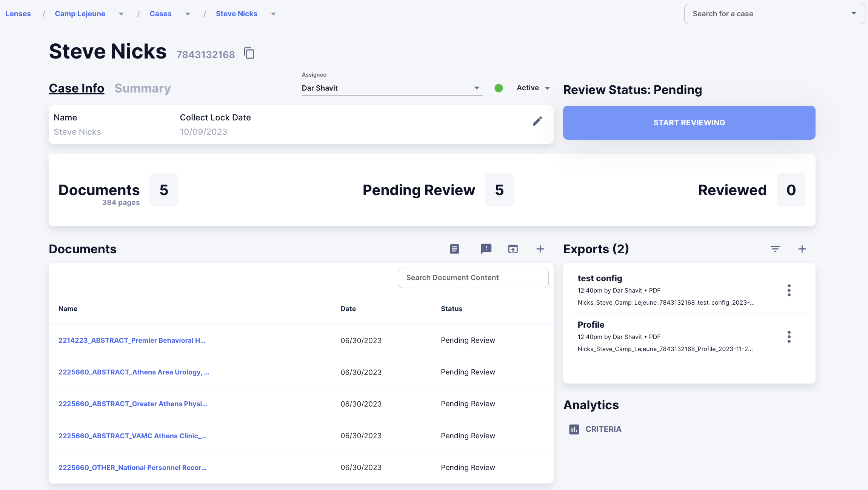The width and height of the screenshot is (868, 490).
Task: Open 2214223_ABSTRACT_Premier Behavioral document
Action: 132,340
